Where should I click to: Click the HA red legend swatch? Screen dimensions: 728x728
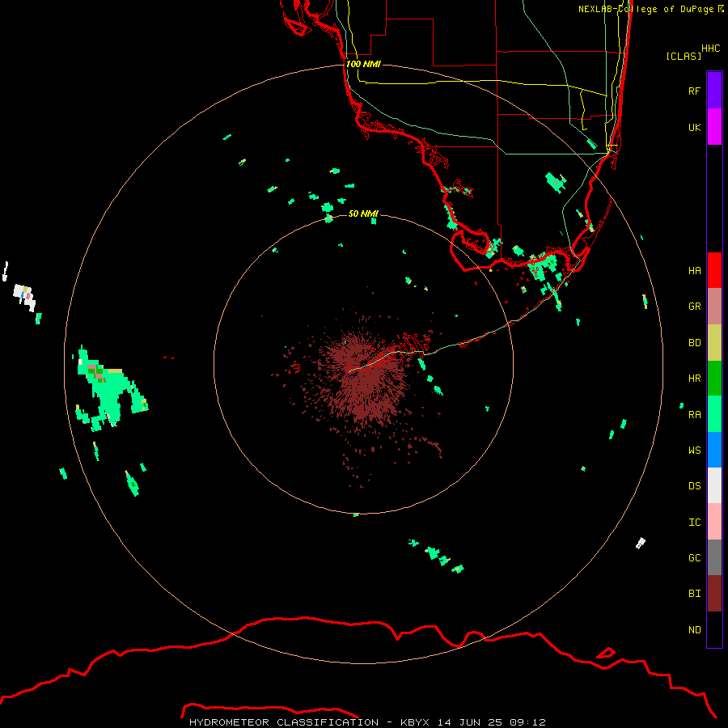click(x=714, y=270)
